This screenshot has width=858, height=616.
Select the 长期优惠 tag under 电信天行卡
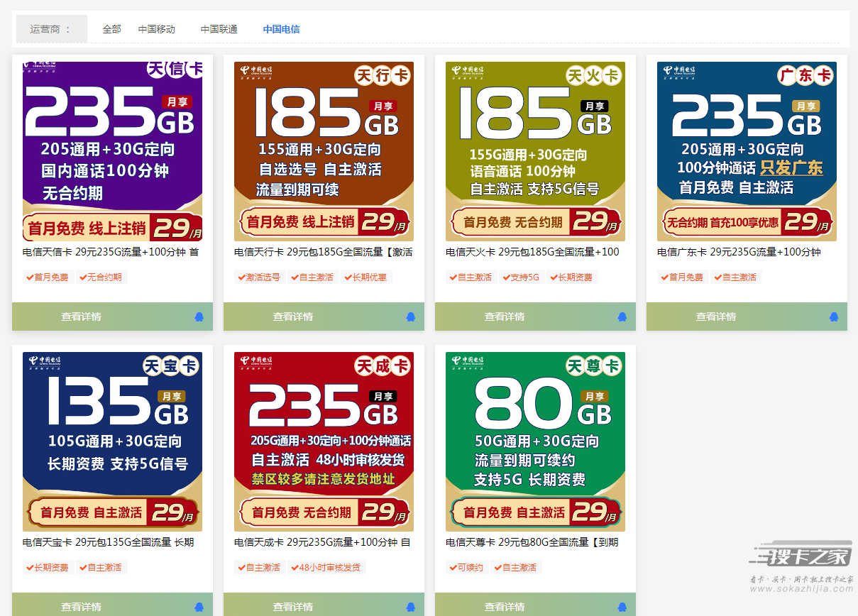coord(365,277)
